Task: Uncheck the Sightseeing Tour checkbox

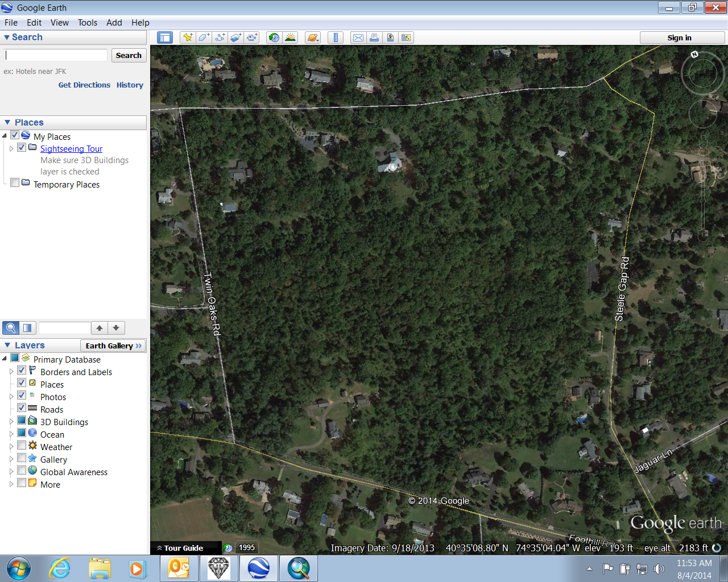Action: point(22,147)
